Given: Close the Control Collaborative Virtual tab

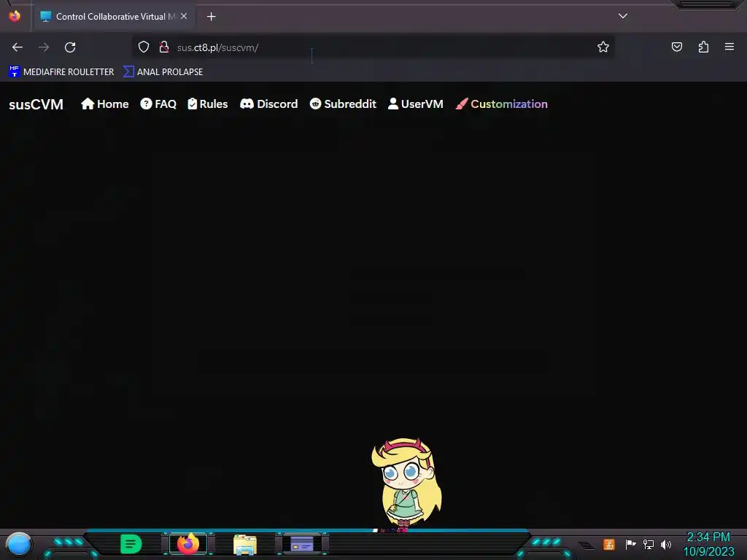Looking at the screenshot, I should coord(184,16).
